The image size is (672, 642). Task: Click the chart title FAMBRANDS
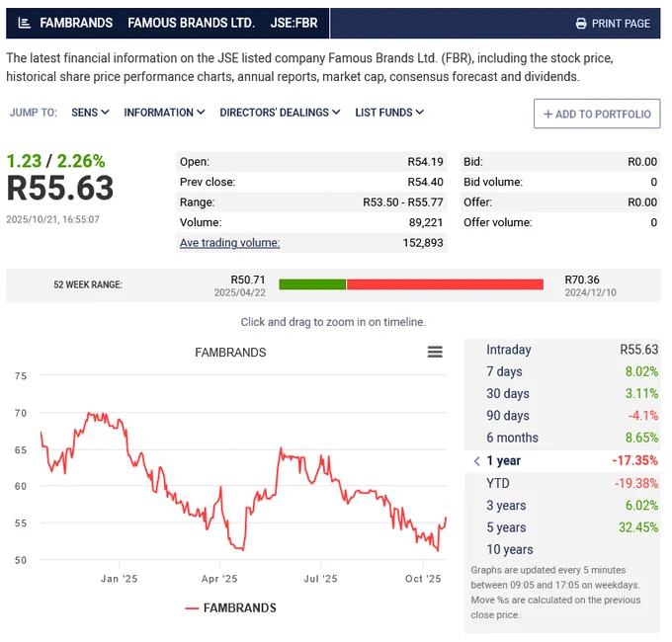230,353
